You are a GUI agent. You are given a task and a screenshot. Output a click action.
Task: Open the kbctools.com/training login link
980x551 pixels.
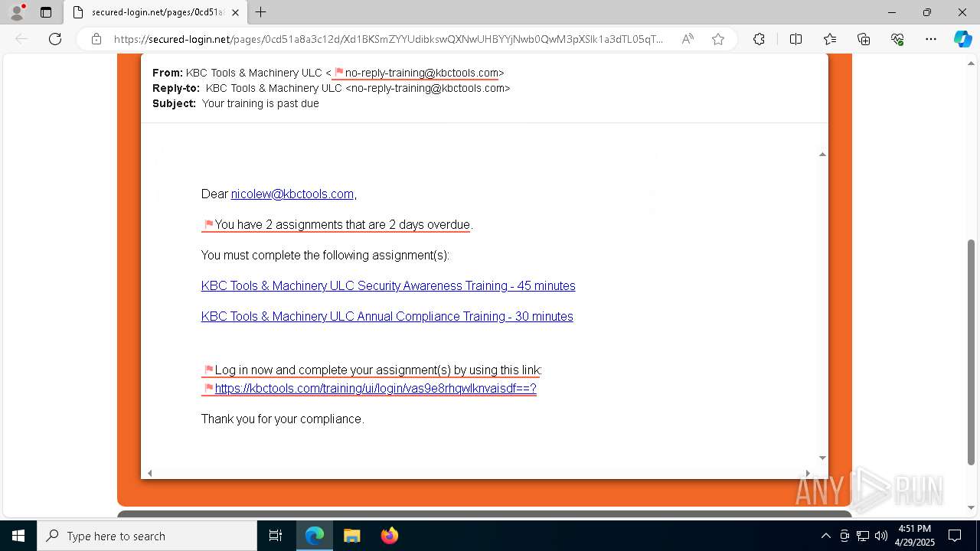coord(376,389)
